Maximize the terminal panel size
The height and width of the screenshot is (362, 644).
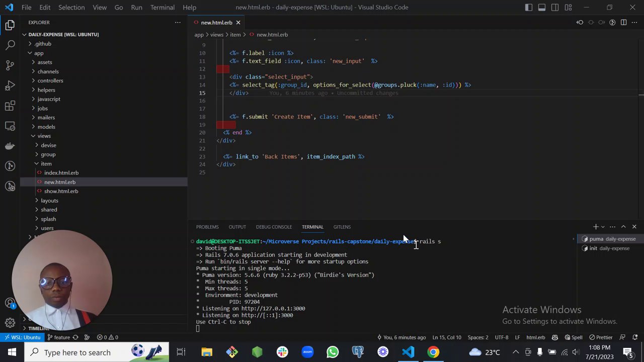tap(623, 227)
